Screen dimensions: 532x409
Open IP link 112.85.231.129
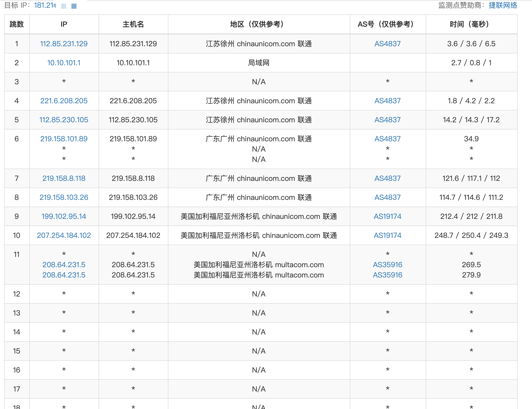coord(64,44)
